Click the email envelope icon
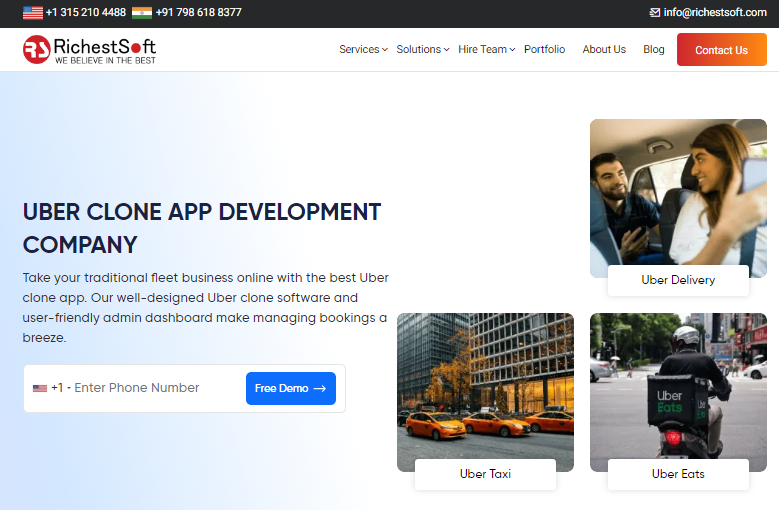This screenshot has width=779, height=510. [655, 13]
